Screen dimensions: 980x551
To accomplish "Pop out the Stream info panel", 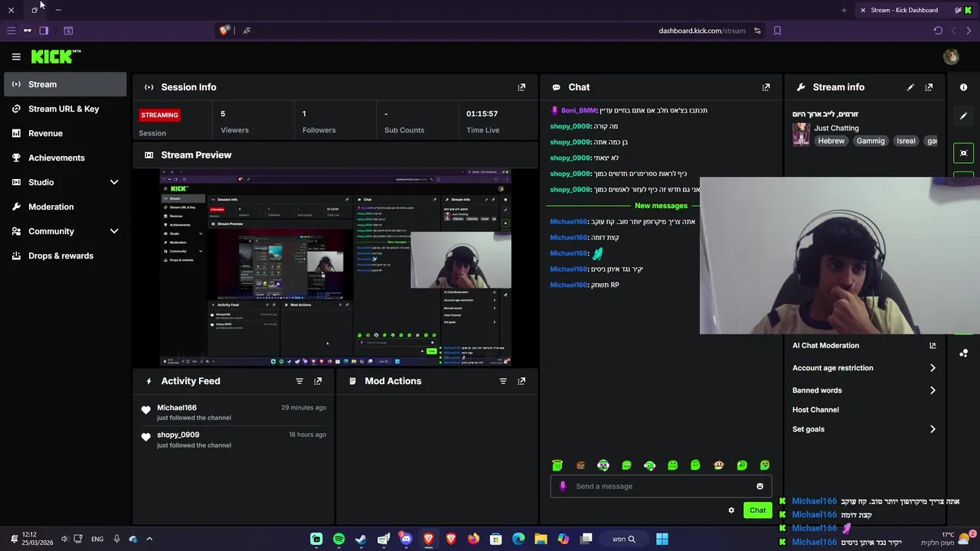I will [929, 87].
